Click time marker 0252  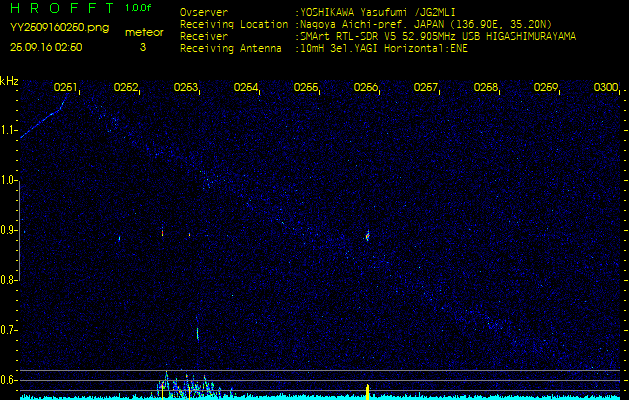pyautogui.click(x=126, y=87)
